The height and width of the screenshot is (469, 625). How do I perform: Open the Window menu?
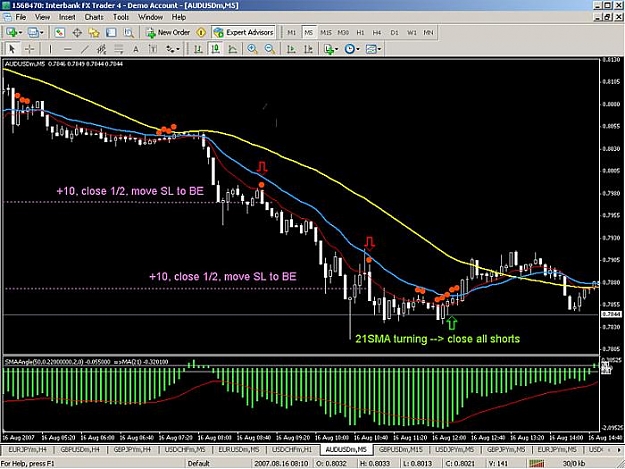150,17
